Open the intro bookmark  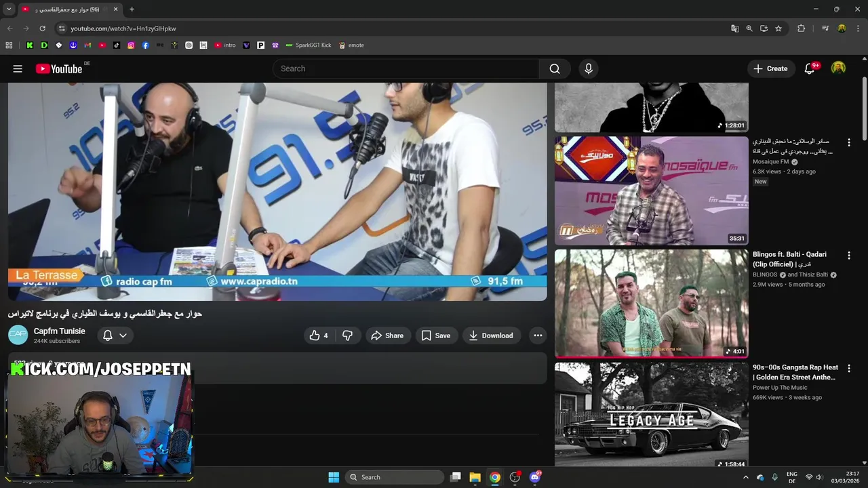pyautogui.click(x=225, y=45)
